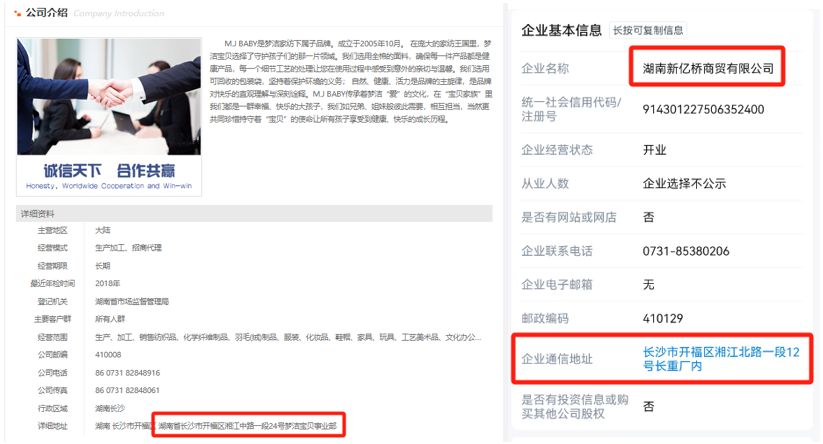
Task: Click the 经营范围 value row text
Action: click(x=288, y=337)
